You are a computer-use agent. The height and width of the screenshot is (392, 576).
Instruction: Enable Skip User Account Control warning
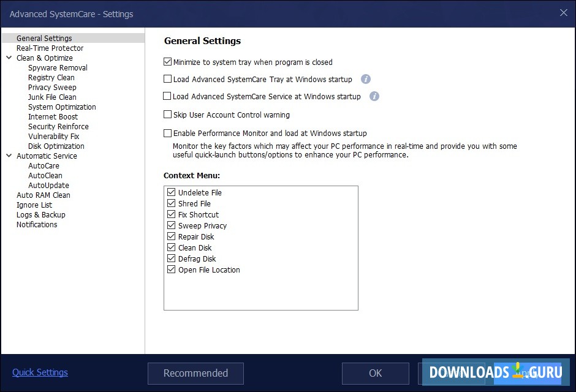point(167,115)
